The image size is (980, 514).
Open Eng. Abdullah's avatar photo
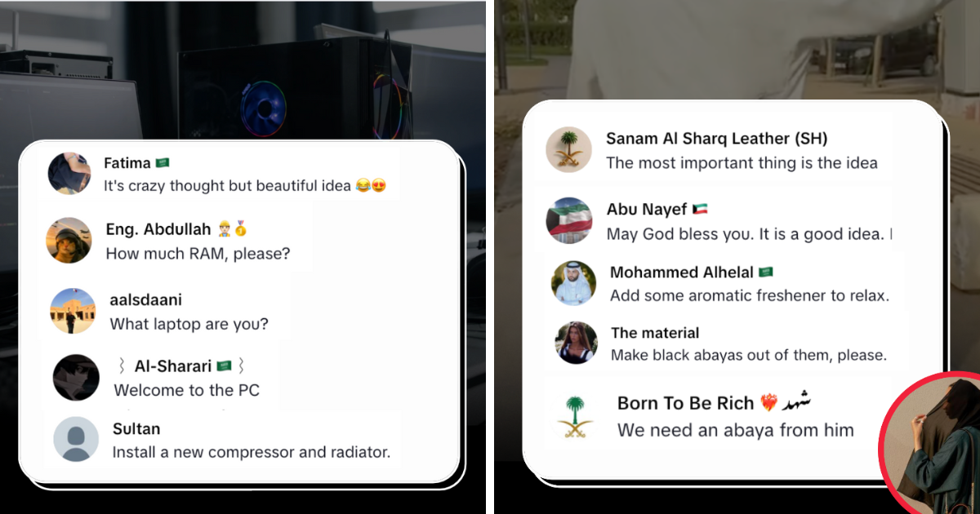point(69,241)
